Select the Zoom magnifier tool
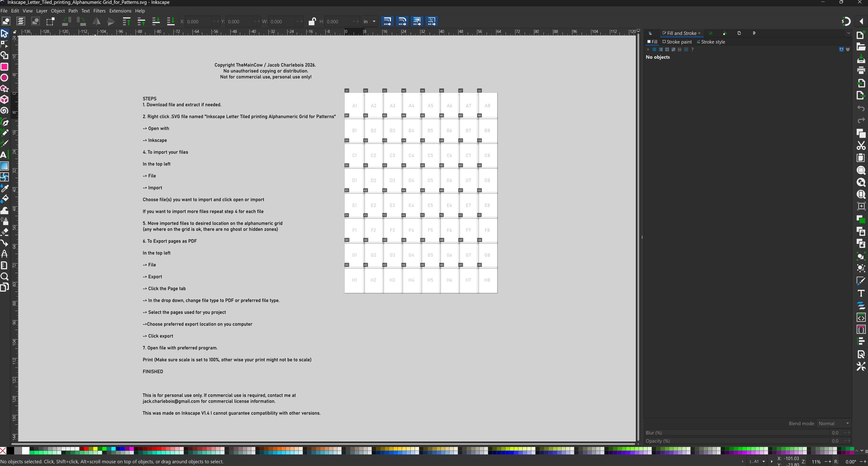Screen dimensions: 868x466 tap(4, 277)
